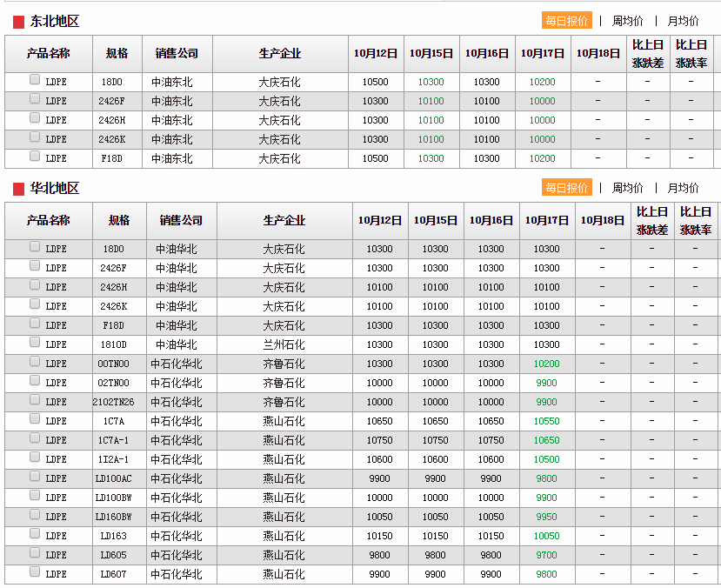Screen dimensions: 721x588
Task: Check the 华北地区 2426H 中油华北 row checkbox
Action: click(35, 284)
